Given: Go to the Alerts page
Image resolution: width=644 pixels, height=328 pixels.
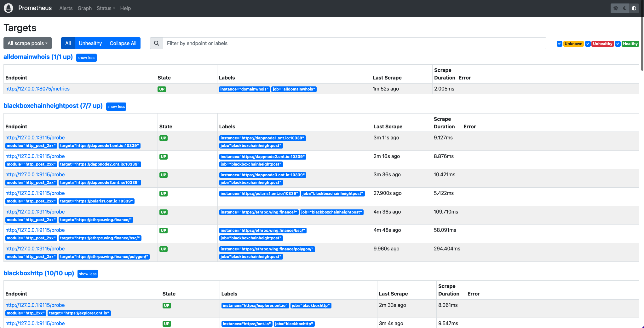Looking at the screenshot, I should (x=66, y=8).
